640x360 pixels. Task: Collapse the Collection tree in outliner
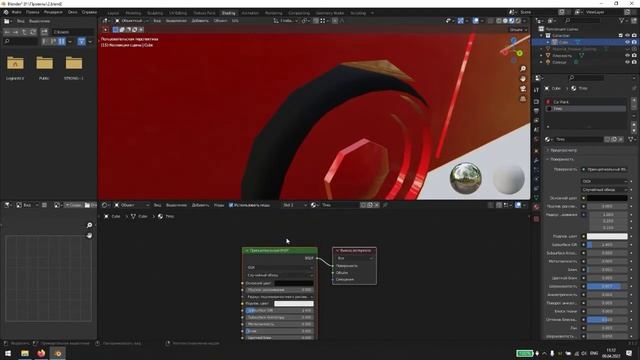tap(542, 36)
